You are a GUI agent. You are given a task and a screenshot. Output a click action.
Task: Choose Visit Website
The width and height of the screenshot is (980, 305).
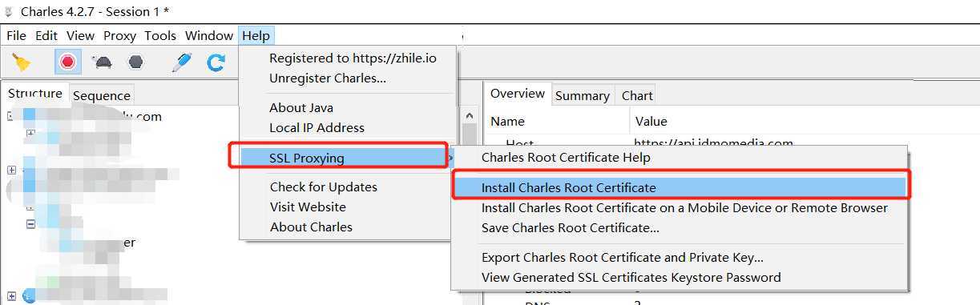308,207
